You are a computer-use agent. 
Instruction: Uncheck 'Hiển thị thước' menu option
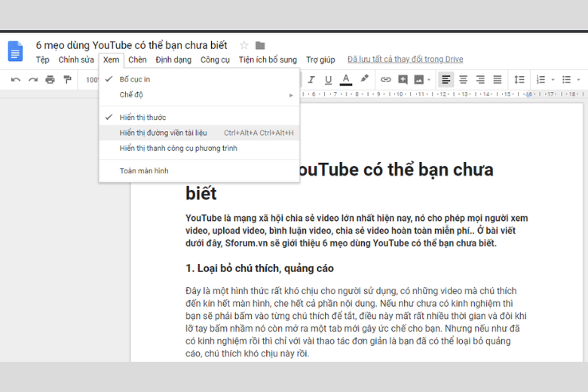[x=142, y=118]
